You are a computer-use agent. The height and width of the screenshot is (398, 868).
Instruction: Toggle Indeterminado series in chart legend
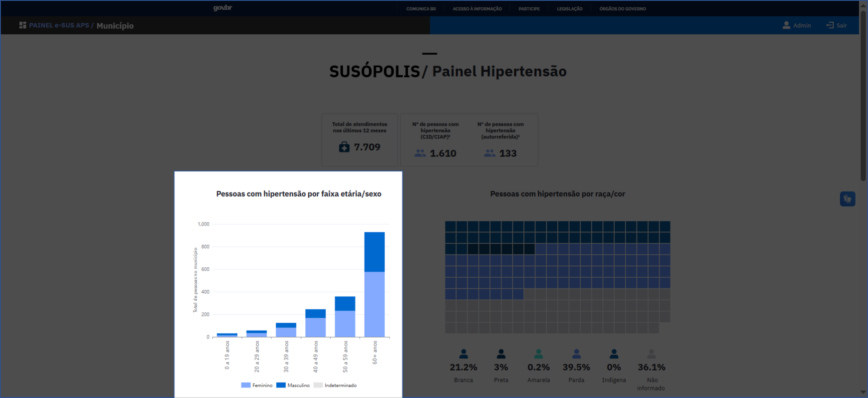click(335, 385)
